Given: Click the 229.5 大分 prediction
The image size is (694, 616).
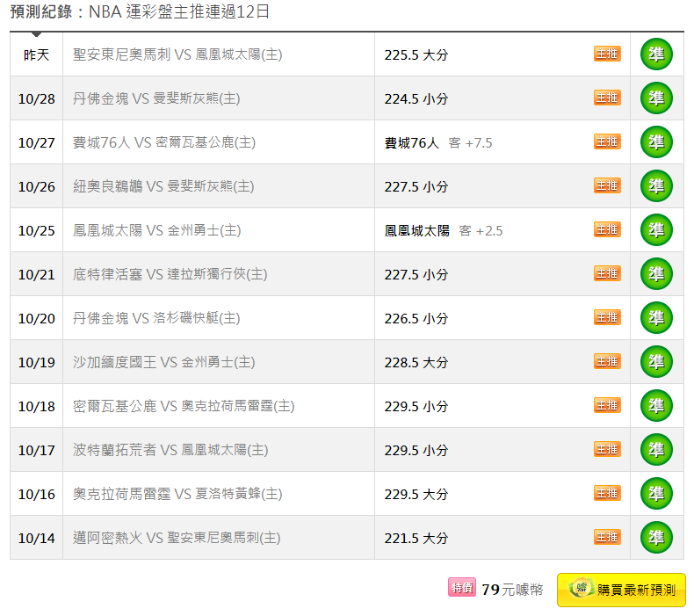Looking at the screenshot, I should pyautogui.click(x=416, y=494).
